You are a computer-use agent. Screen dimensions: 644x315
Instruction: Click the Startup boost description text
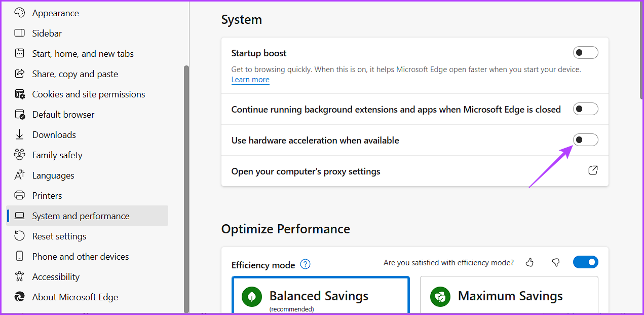pyautogui.click(x=406, y=69)
